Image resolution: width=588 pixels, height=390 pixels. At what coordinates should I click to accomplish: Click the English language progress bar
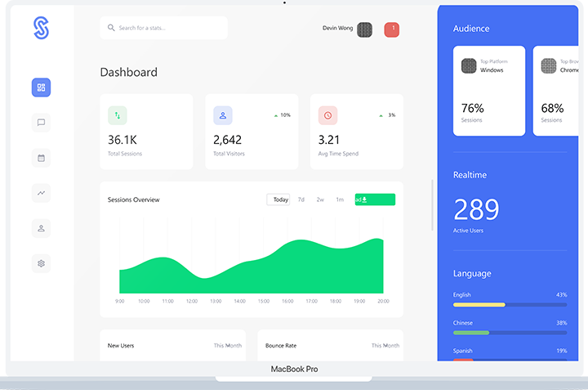(x=510, y=305)
